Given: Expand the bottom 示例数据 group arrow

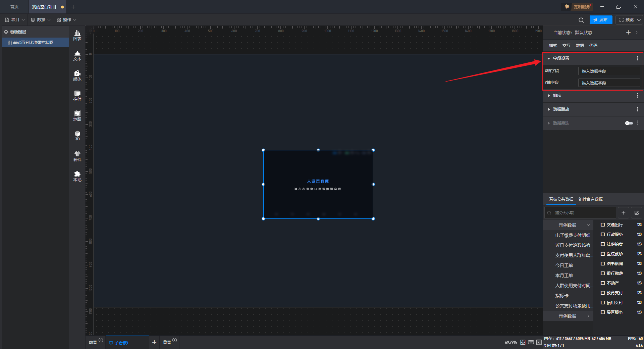Looking at the screenshot, I should [x=588, y=316].
